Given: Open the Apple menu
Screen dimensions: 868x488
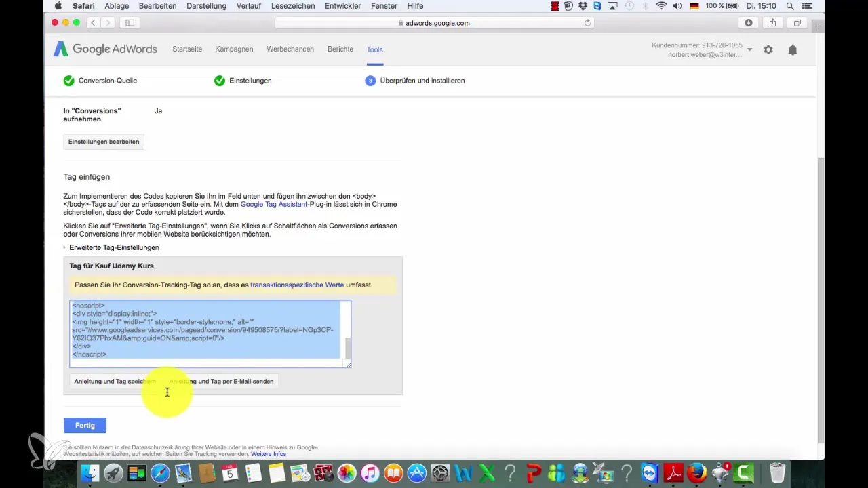Looking at the screenshot, I should pos(58,6).
